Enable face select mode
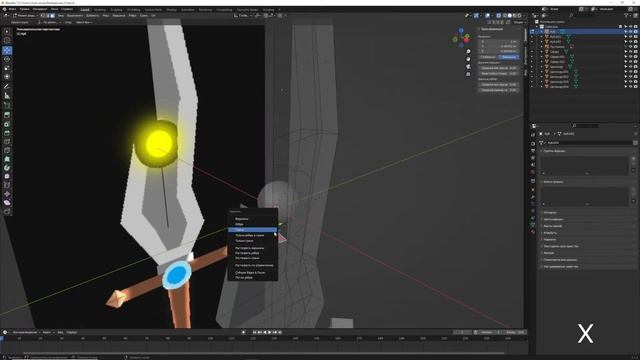This screenshot has height=360, width=640. (53, 16)
